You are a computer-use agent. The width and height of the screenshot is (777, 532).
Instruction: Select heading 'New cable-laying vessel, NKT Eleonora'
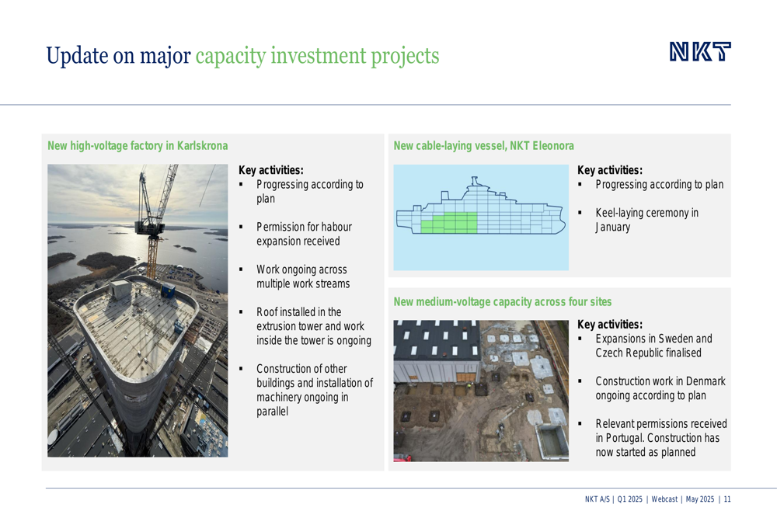[x=483, y=146]
